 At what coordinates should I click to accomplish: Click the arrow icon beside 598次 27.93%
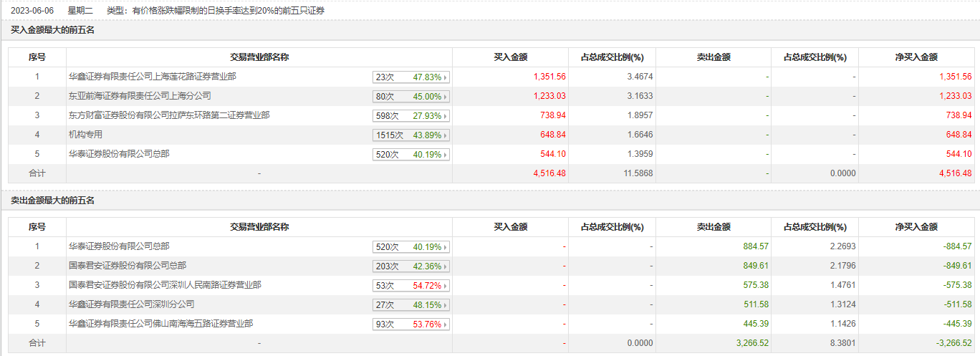tap(446, 116)
